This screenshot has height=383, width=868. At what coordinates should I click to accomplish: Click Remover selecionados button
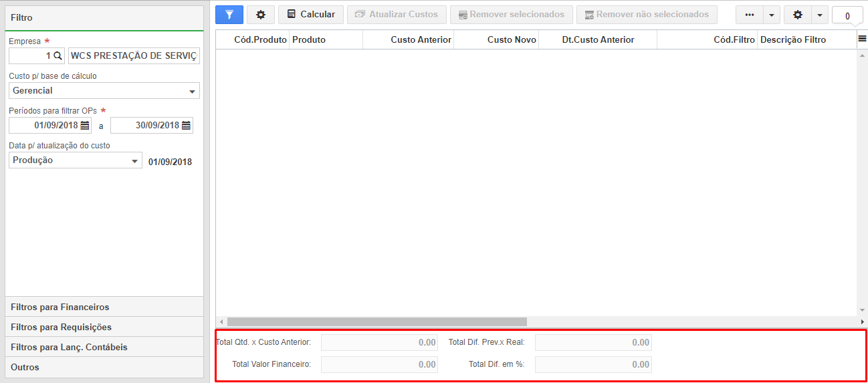(x=512, y=15)
